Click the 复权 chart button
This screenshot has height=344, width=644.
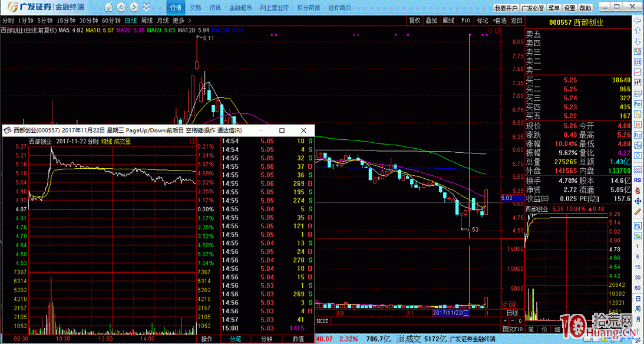(x=414, y=20)
